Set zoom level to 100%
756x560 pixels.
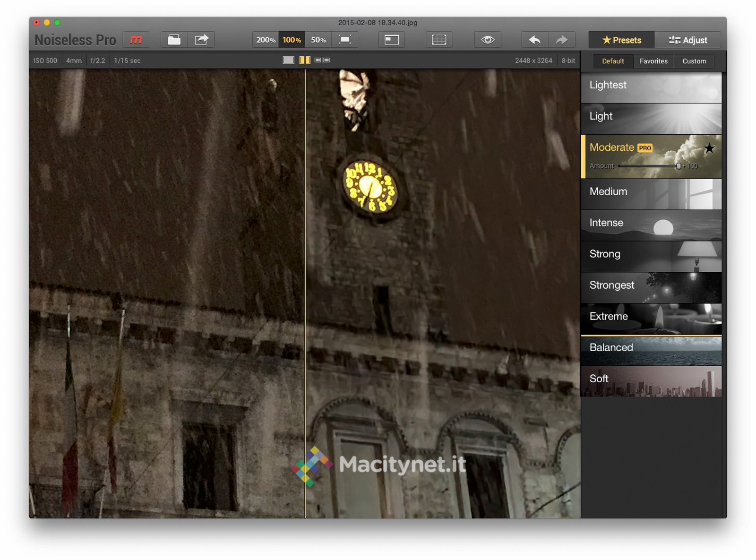point(292,40)
